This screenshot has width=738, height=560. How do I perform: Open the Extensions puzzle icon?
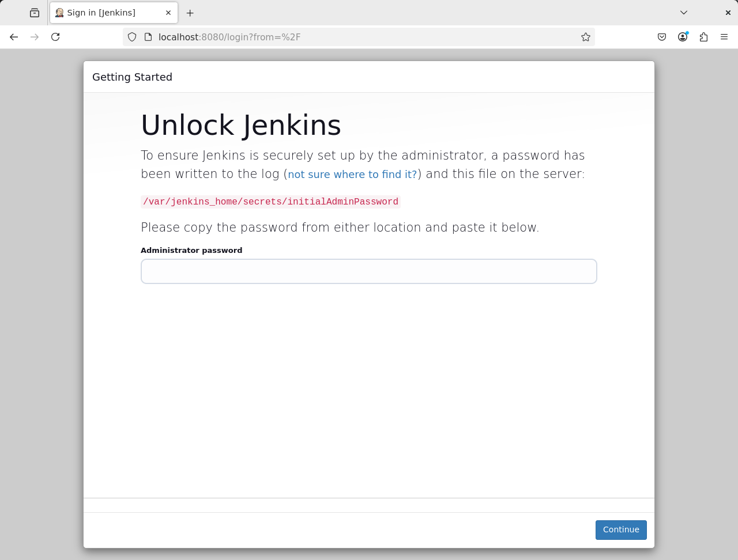703,37
